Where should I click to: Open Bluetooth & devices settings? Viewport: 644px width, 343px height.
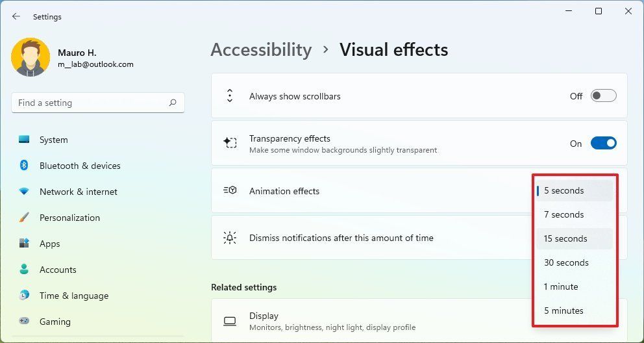coord(80,166)
